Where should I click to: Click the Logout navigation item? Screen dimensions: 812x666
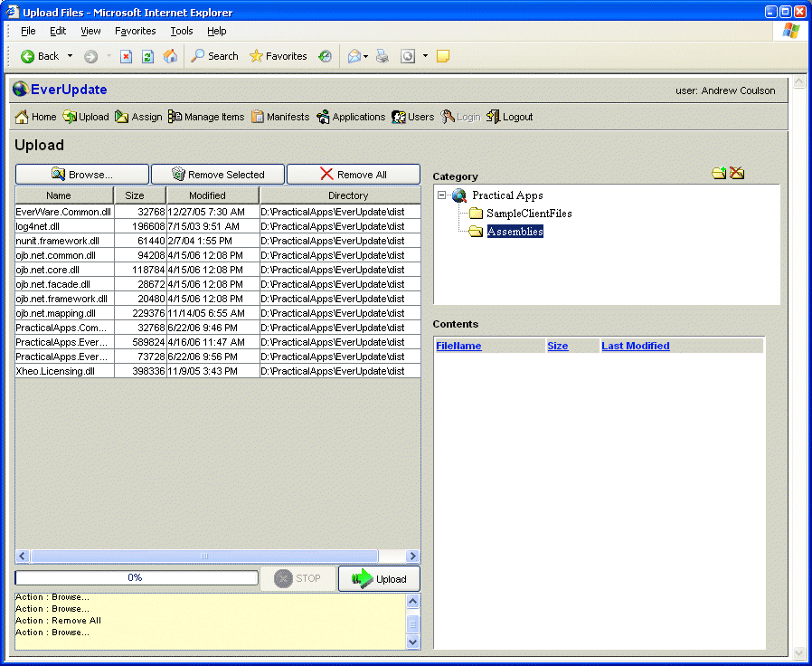(x=510, y=117)
